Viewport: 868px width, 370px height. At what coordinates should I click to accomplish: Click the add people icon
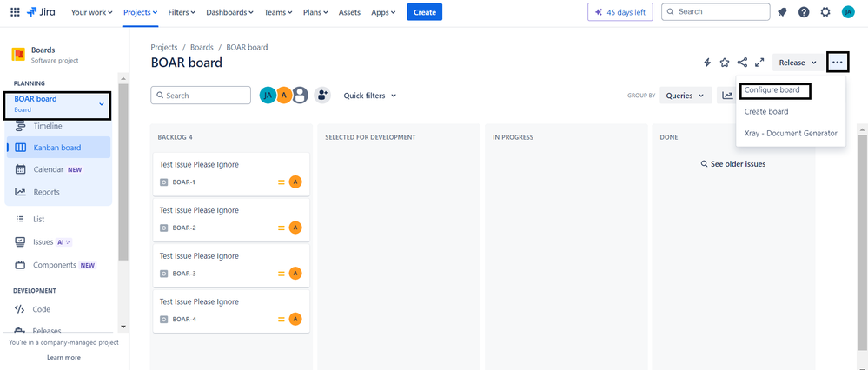322,96
